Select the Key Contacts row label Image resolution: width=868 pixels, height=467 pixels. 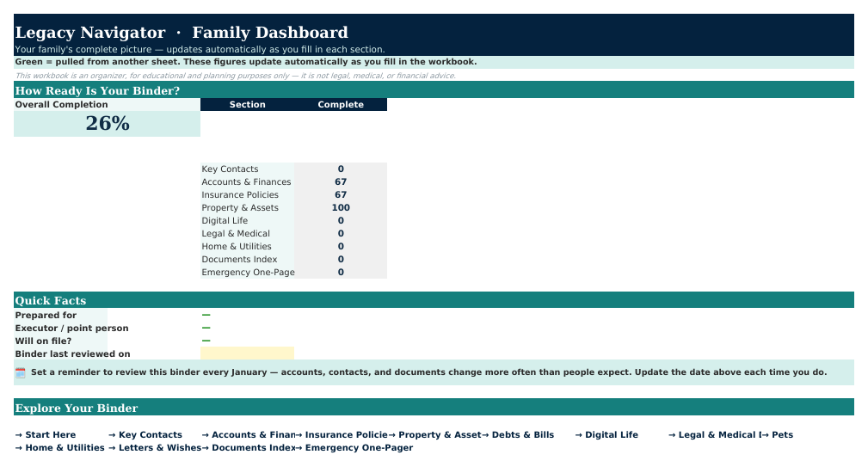(x=230, y=169)
